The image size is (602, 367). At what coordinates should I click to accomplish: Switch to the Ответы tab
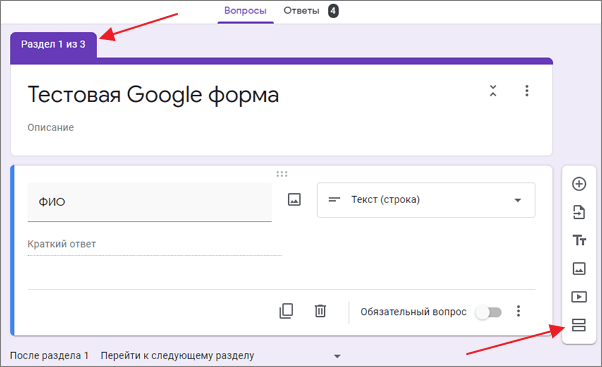[x=301, y=11]
